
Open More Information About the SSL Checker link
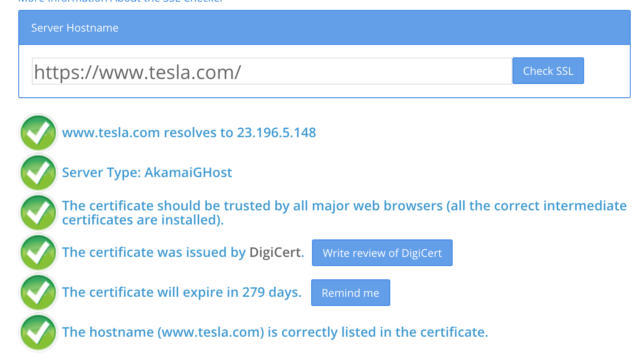(121, 1)
